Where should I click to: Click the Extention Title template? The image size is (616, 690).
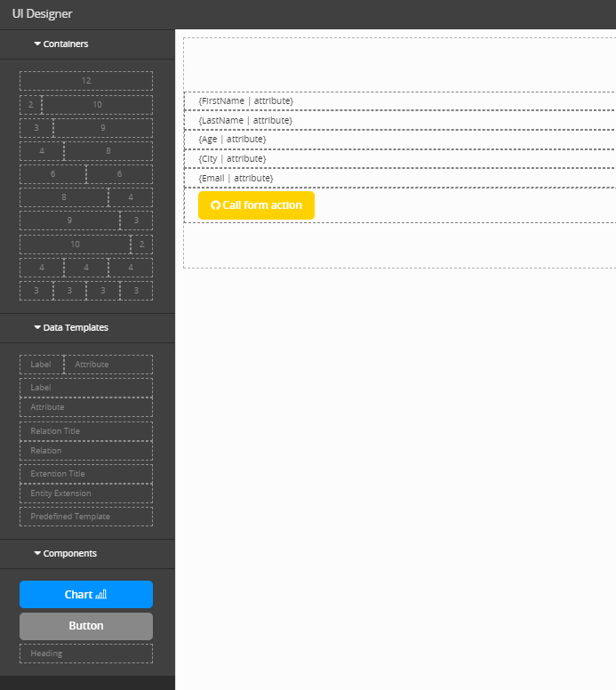[86, 474]
